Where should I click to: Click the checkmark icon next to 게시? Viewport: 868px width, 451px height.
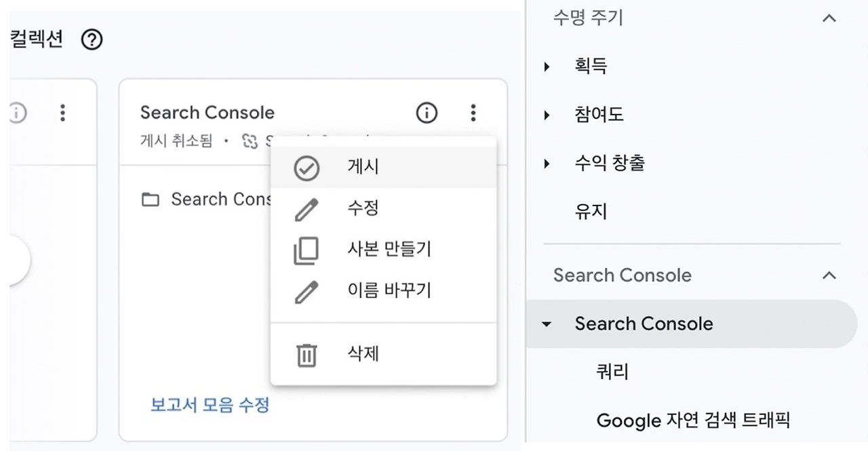[x=306, y=168]
